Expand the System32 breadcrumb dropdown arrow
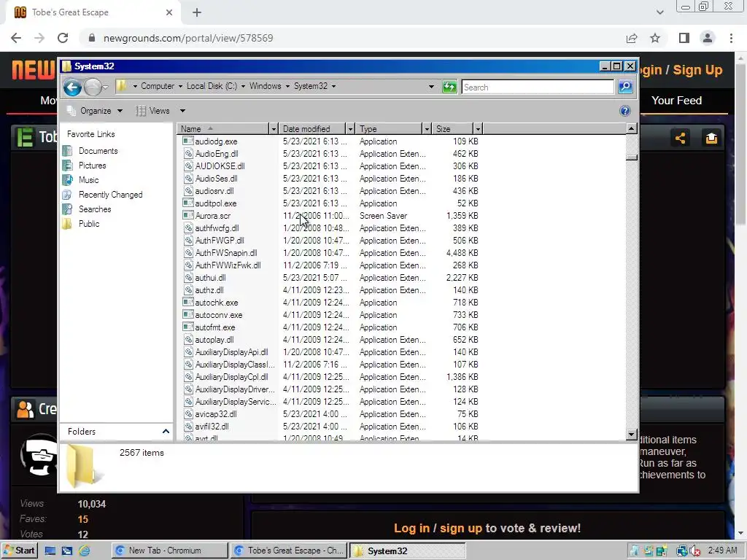Viewport: 747px width, 560px height. (x=333, y=86)
